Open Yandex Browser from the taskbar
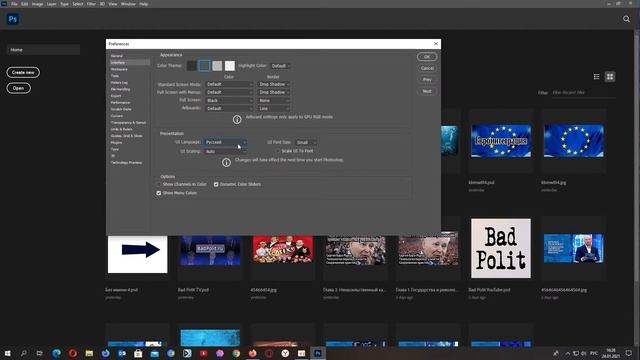 285,353
